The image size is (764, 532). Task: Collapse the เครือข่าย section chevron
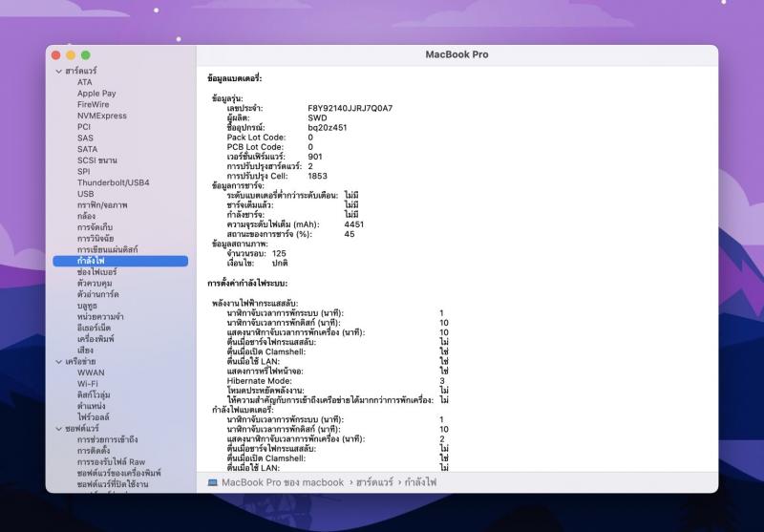[x=59, y=361]
